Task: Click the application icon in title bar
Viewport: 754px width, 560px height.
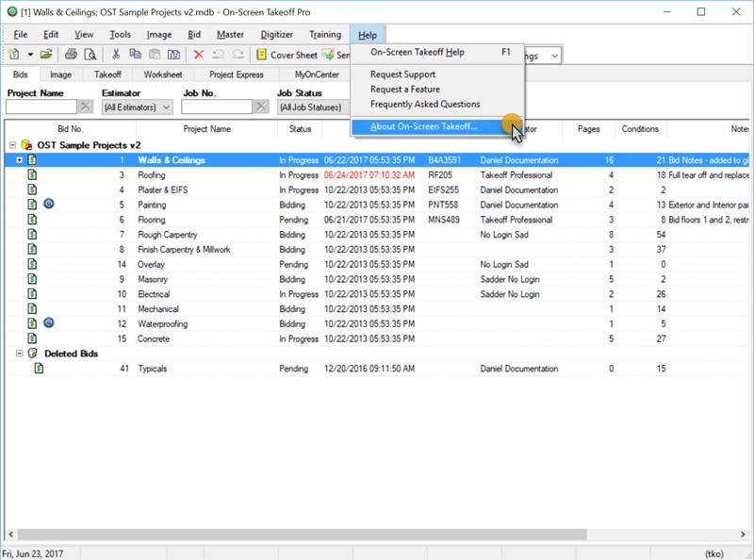Action: tap(12, 11)
